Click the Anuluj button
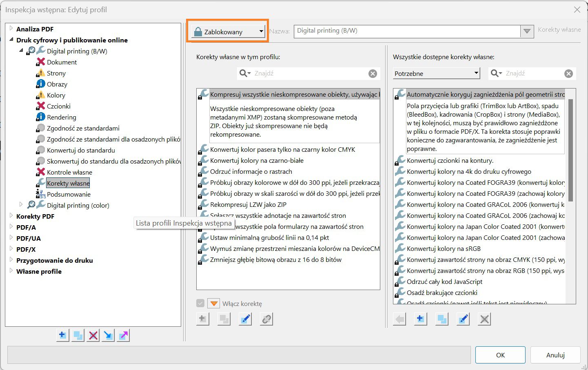 (x=555, y=355)
